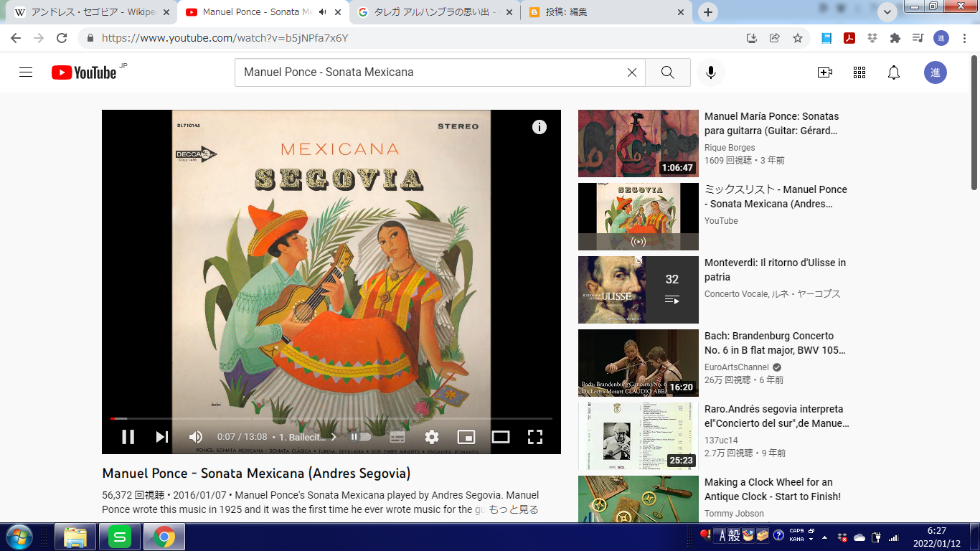The image size is (980, 551).
Task: Open a new Chrome tab
Action: click(708, 12)
